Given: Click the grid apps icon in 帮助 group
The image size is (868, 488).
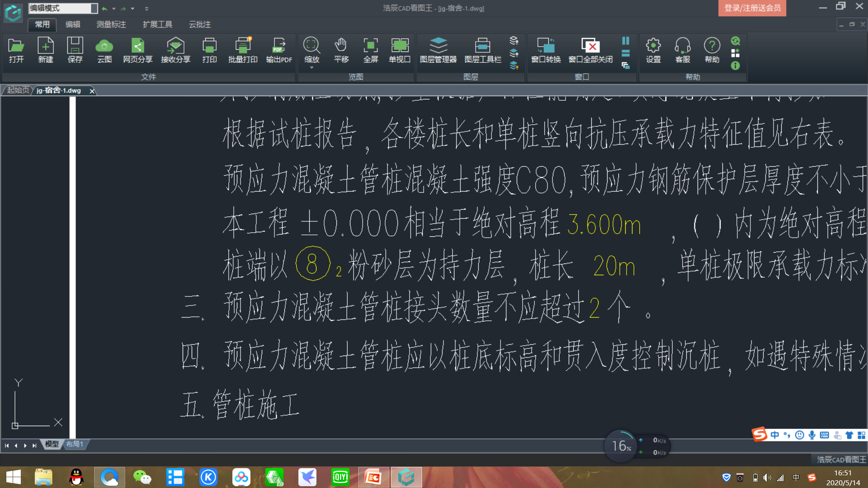Looking at the screenshot, I should pos(736,53).
